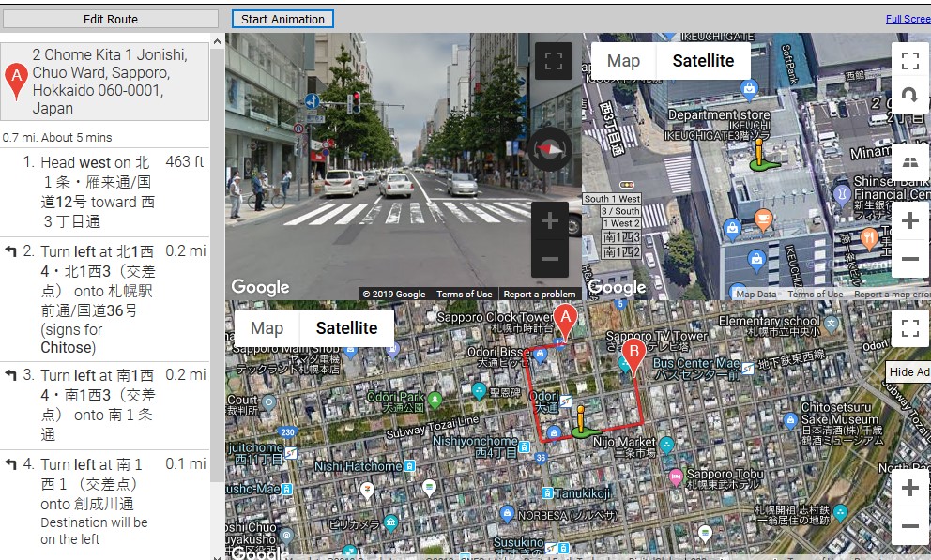Toggle fullscreen on the upper-right satellite map
The image size is (931, 560).
(909, 61)
